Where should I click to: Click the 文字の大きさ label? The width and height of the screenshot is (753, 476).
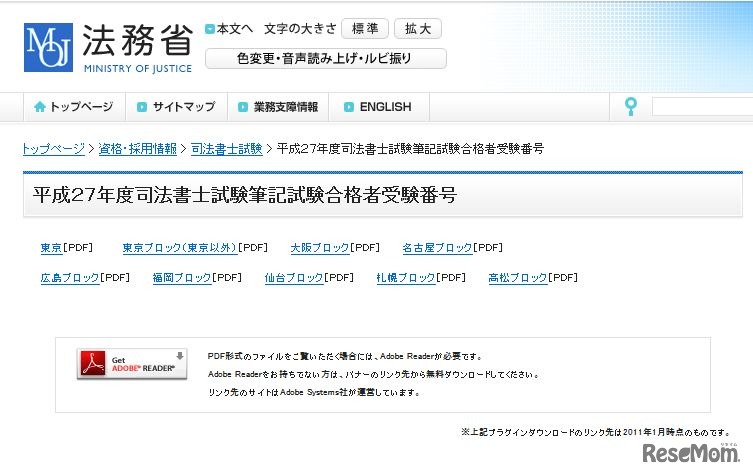[300, 29]
